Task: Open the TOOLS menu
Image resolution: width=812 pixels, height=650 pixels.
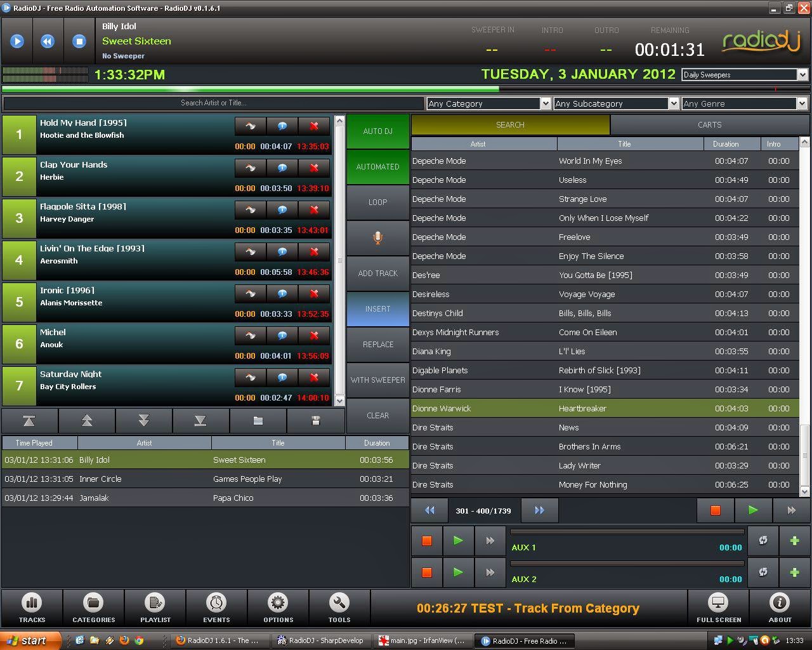Action: click(339, 607)
